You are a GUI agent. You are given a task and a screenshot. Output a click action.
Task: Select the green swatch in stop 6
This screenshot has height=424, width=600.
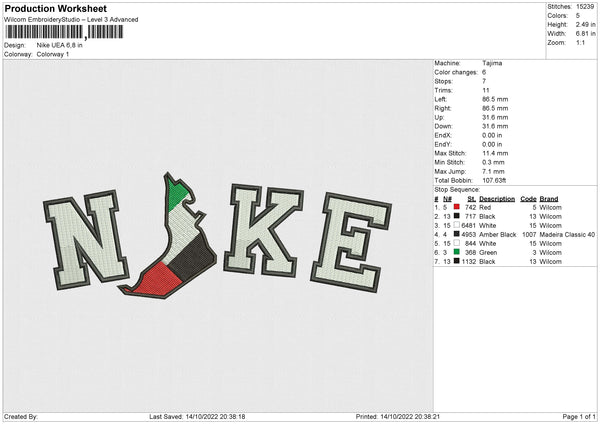click(457, 252)
